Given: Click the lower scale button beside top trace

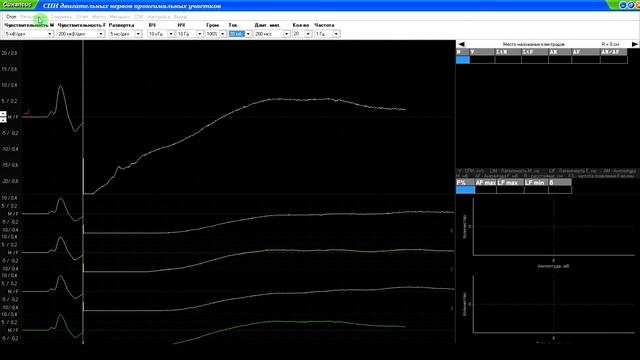Looking at the screenshot, I should [x=3, y=120].
